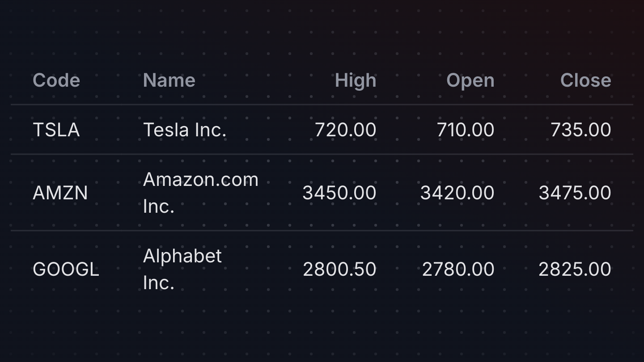This screenshot has width=644, height=362.
Task: Click Alphabet's high value 2800.50
Action: tap(339, 269)
